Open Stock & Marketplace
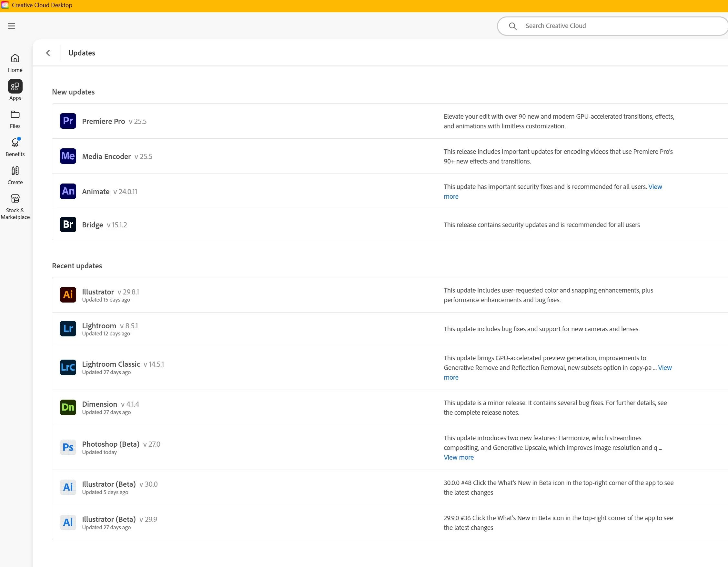Screen dimensions: 728x567 (15, 206)
